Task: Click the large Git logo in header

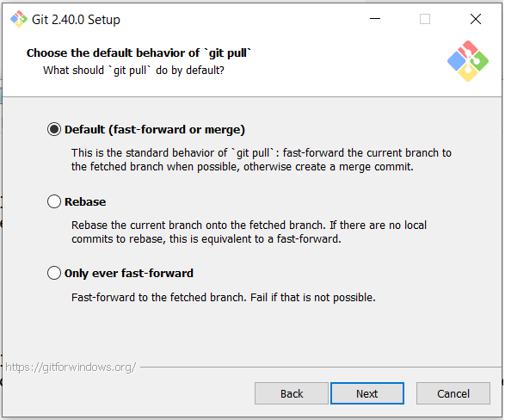Action: 468,61
